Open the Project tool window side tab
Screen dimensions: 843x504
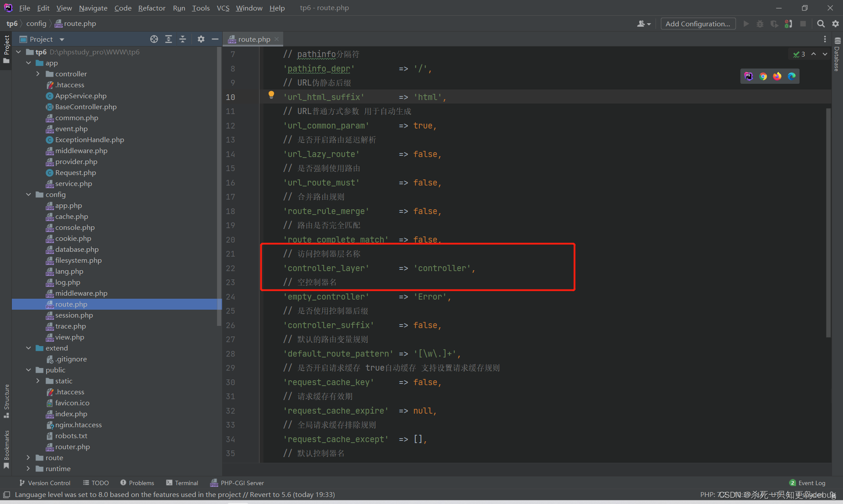(6, 49)
